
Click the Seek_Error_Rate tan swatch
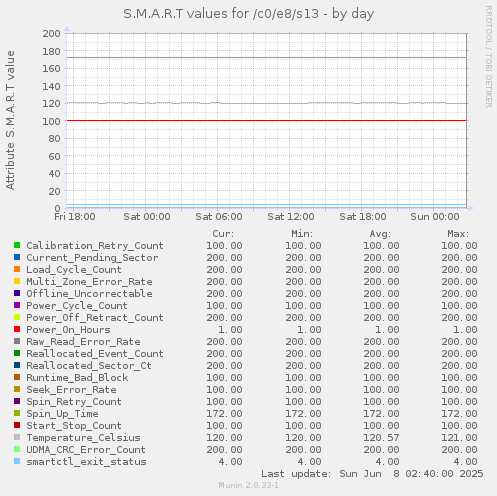(x=17, y=389)
